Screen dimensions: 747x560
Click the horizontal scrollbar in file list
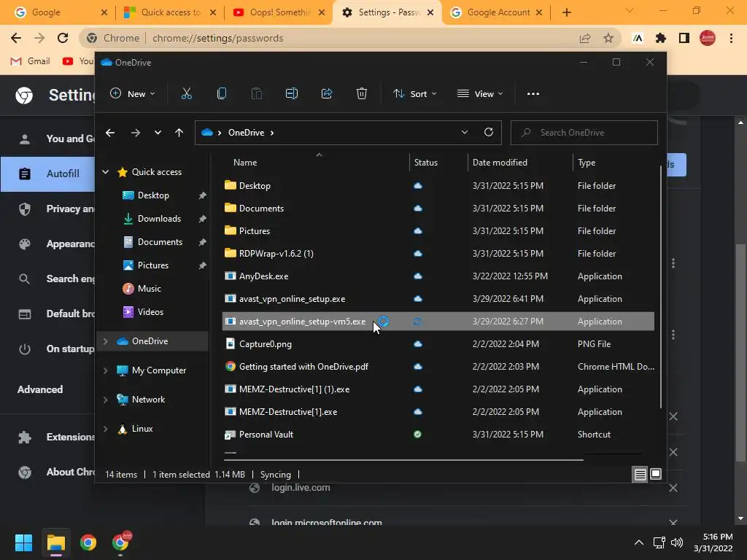point(403,460)
